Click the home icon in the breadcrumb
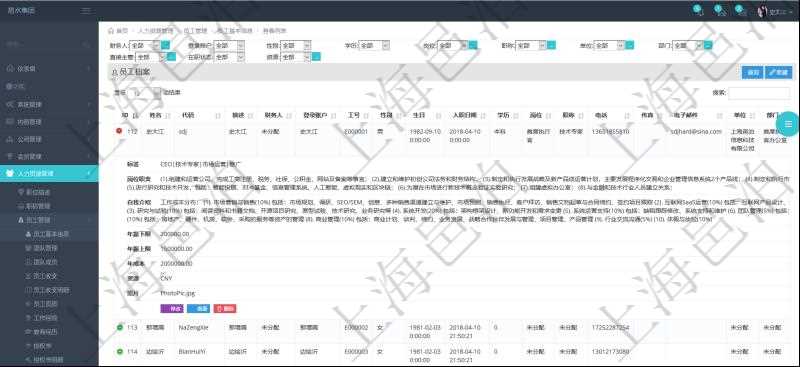This screenshot has height=367, width=800. click(111, 31)
